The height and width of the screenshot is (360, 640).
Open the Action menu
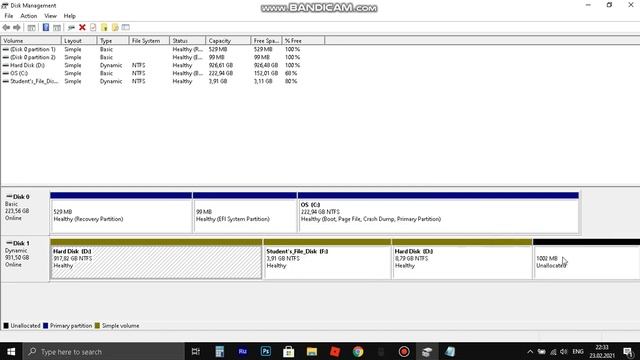tap(29, 16)
